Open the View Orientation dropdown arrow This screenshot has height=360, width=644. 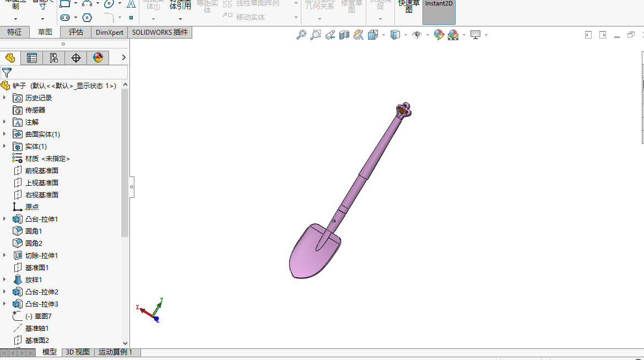(x=383, y=35)
